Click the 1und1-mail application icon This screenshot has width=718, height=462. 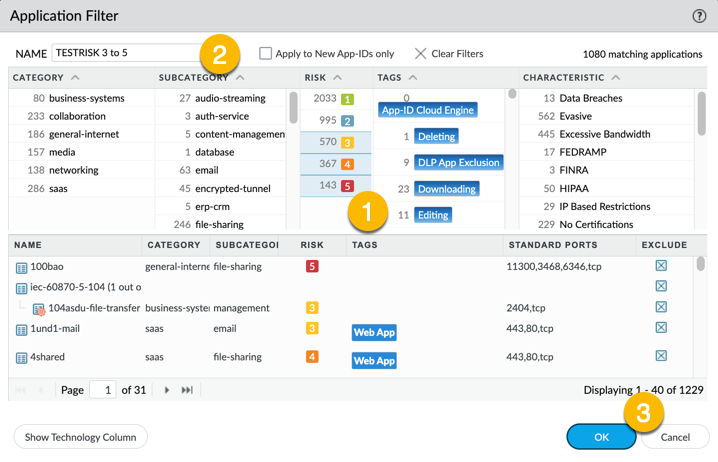point(21,329)
